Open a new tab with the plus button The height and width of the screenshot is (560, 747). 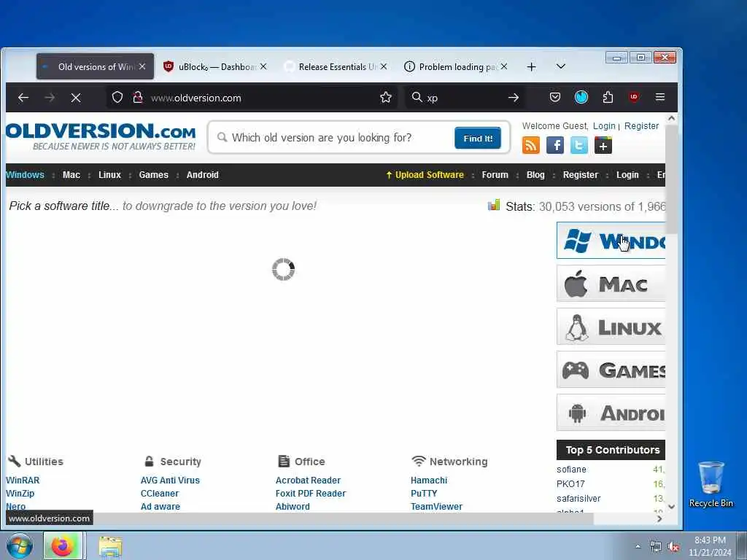pos(532,66)
